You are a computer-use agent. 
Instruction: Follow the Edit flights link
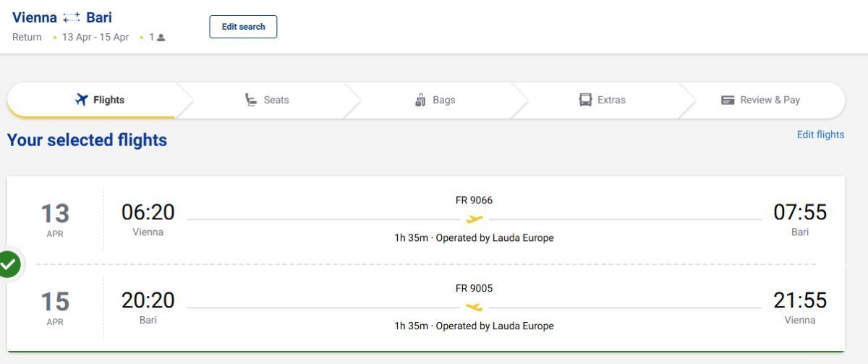(x=820, y=135)
